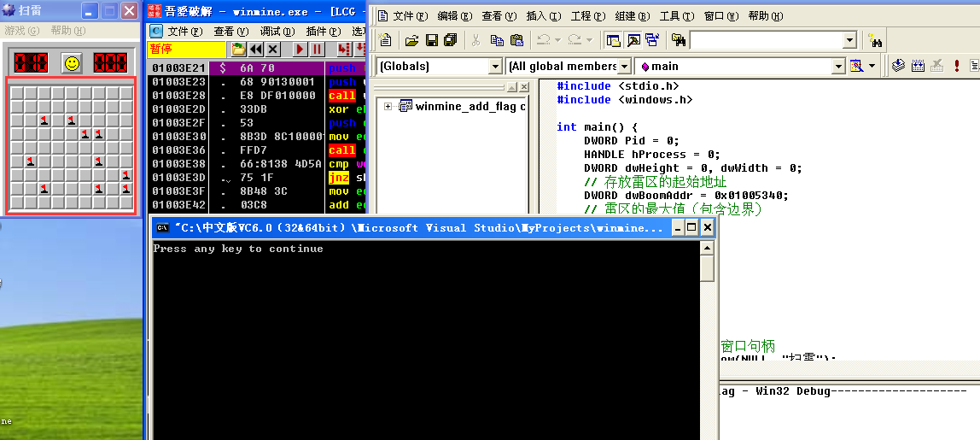Select disassembly row 01003E28
The height and width of the screenshot is (440, 980).
257,96
